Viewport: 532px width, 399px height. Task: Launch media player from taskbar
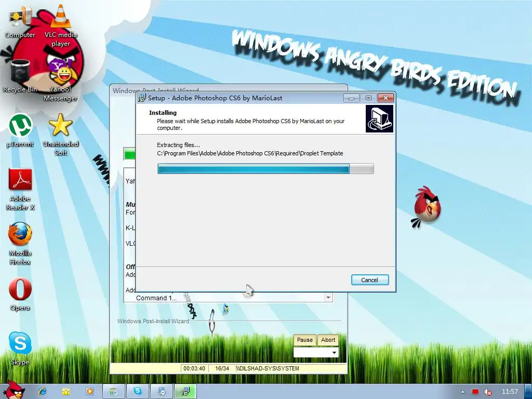[x=90, y=391]
